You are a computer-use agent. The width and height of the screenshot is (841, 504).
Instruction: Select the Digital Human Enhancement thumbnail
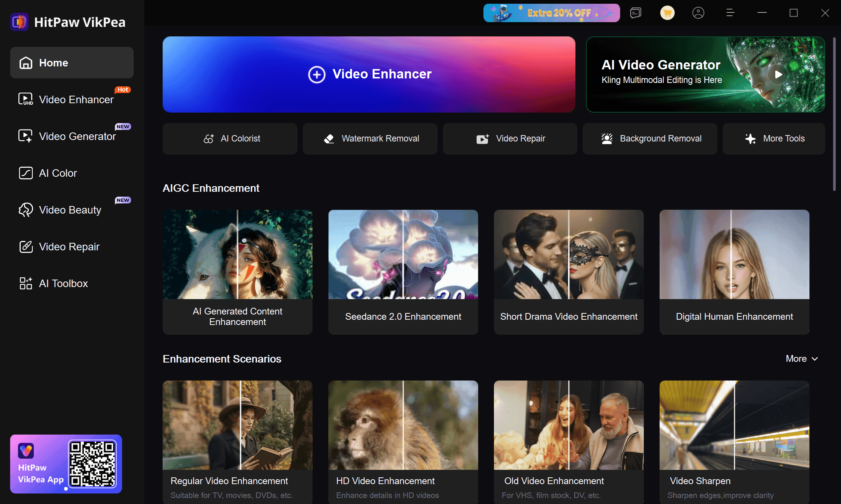tap(734, 254)
